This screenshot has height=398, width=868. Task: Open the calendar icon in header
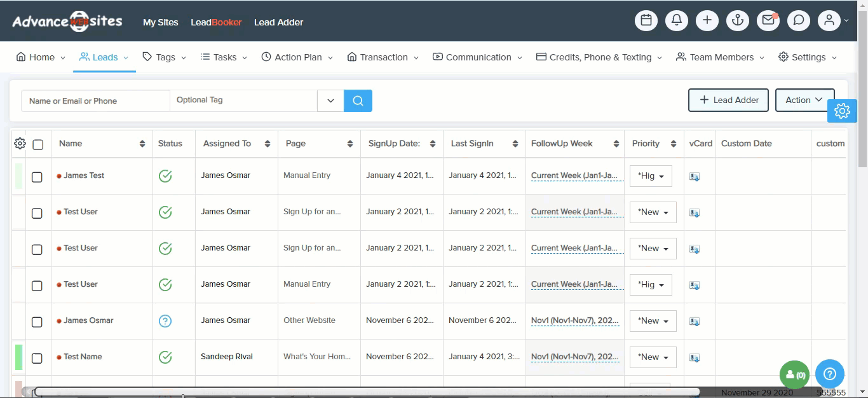(x=646, y=20)
